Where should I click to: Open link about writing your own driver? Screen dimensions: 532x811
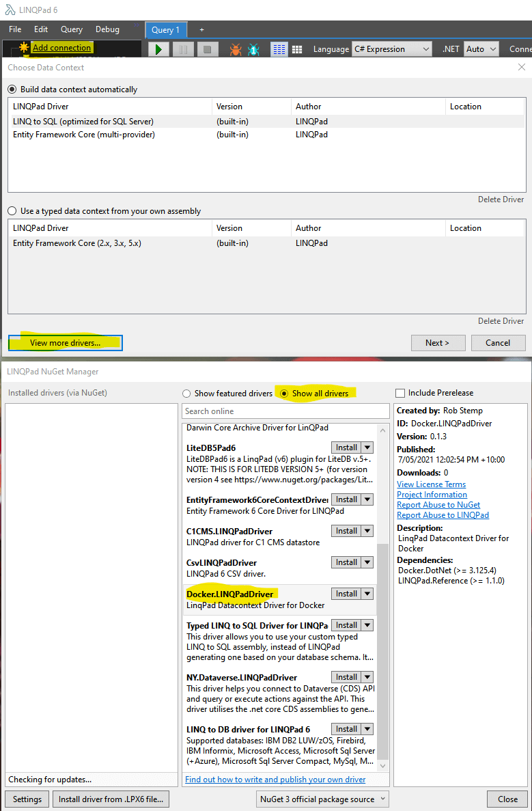coord(275,780)
